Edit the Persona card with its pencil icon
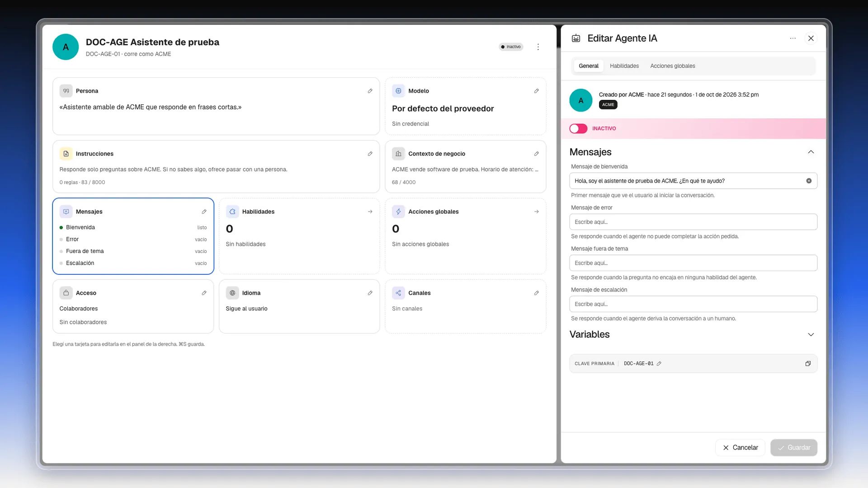The height and width of the screenshot is (488, 868). [x=370, y=91]
